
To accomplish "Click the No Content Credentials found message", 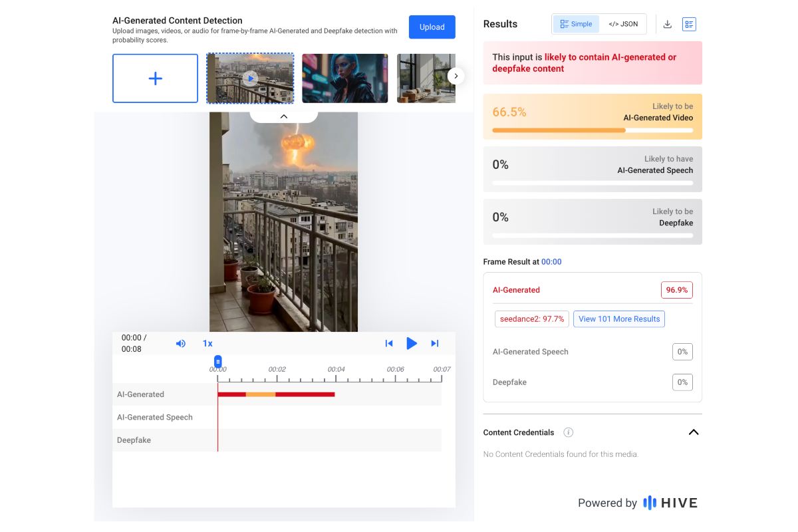I will (x=561, y=454).
